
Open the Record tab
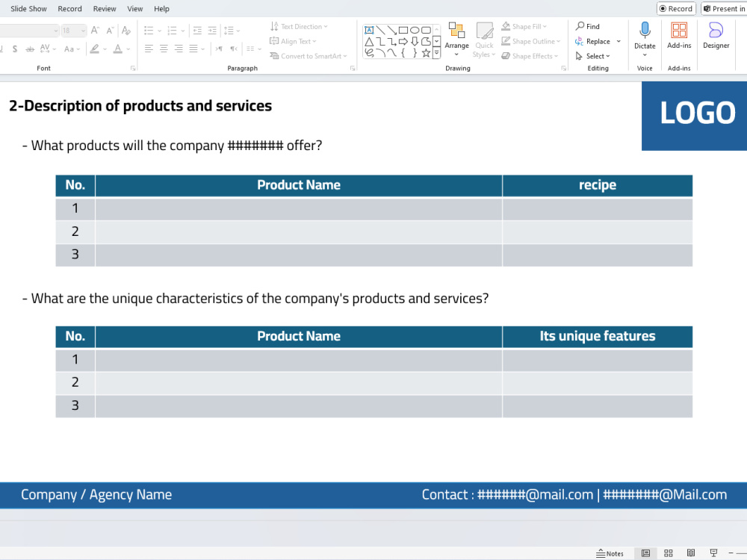point(69,8)
